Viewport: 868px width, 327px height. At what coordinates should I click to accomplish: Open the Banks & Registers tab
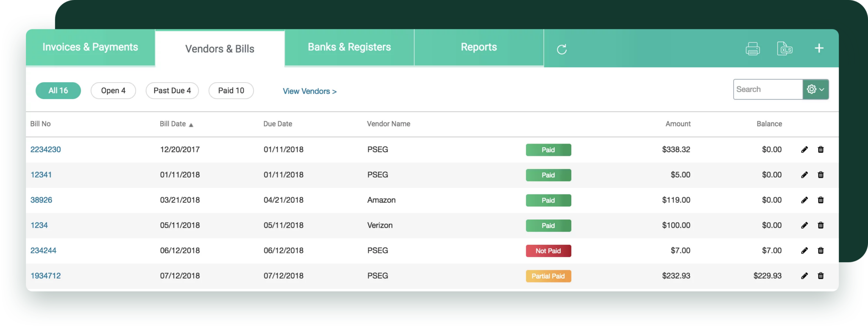click(349, 47)
